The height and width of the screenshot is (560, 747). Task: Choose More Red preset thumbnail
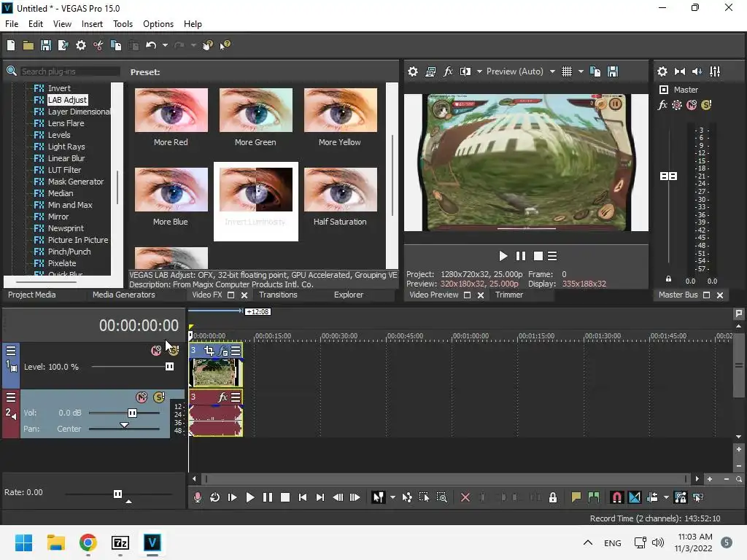point(171,110)
